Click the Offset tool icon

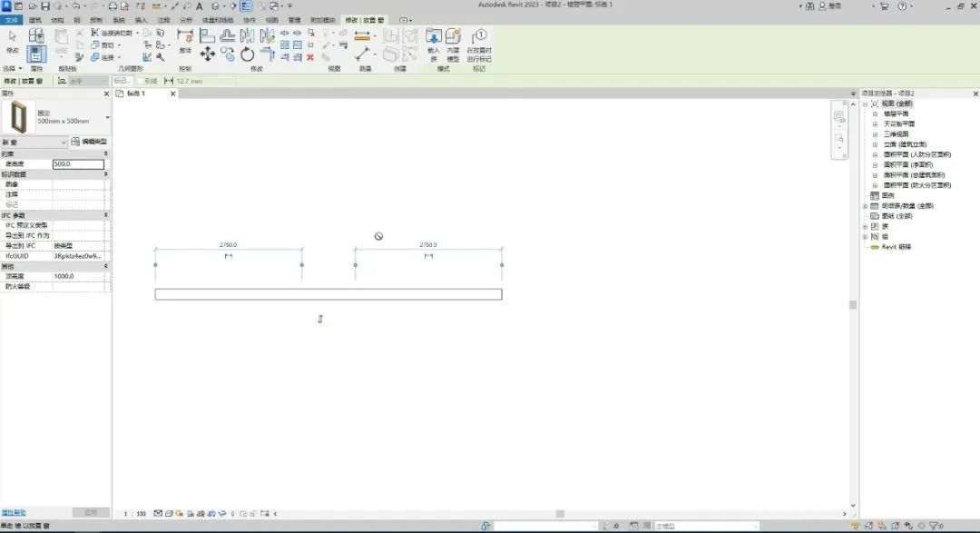coord(228,35)
